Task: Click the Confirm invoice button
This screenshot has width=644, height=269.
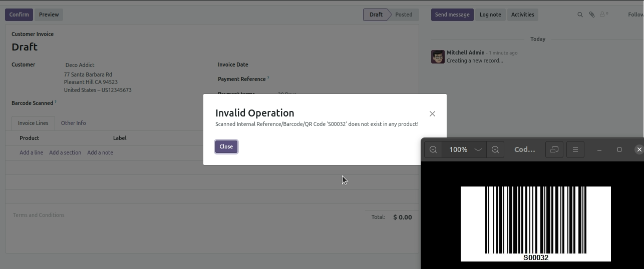Action: coord(19,14)
